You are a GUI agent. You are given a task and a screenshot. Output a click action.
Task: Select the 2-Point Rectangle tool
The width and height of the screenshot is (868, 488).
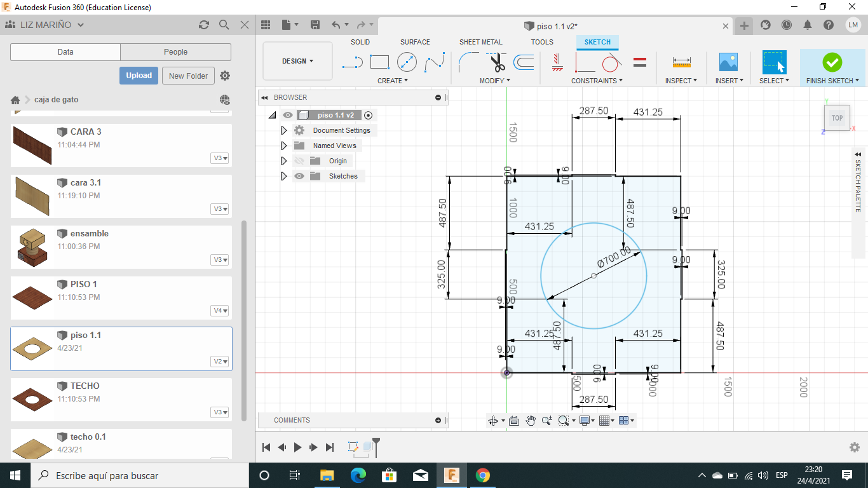pyautogui.click(x=379, y=62)
